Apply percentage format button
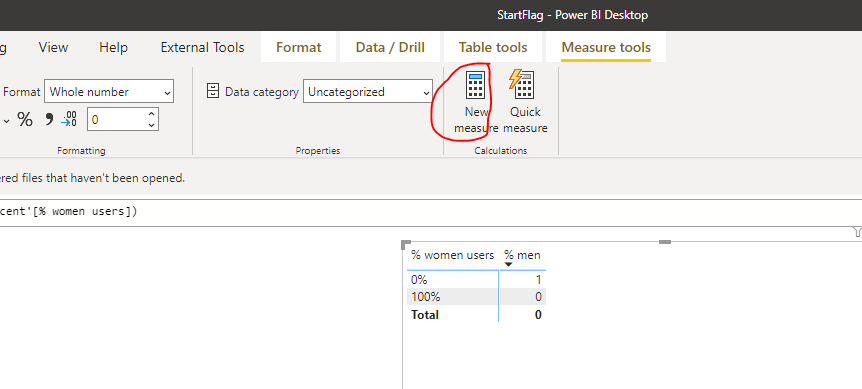Image resolution: width=862 pixels, height=389 pixels. point(25,119)
